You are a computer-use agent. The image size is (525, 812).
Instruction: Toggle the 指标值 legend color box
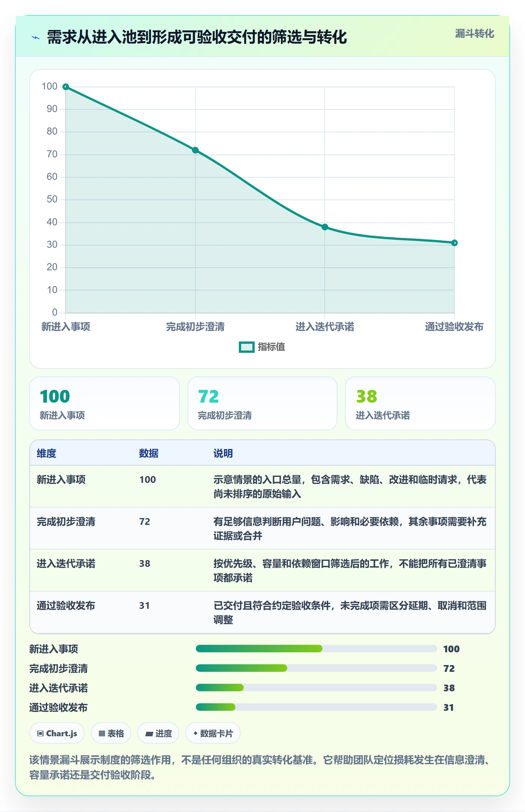click(x=246, y=347)
